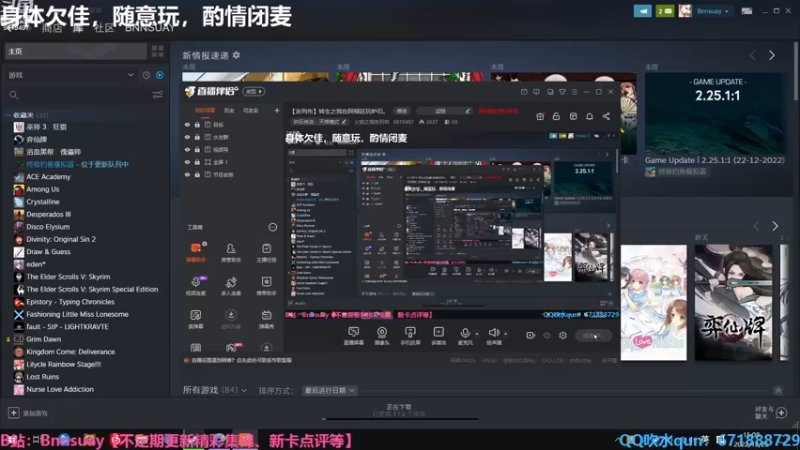Open the 弹幕助手 tool in 直播姬

196,252
